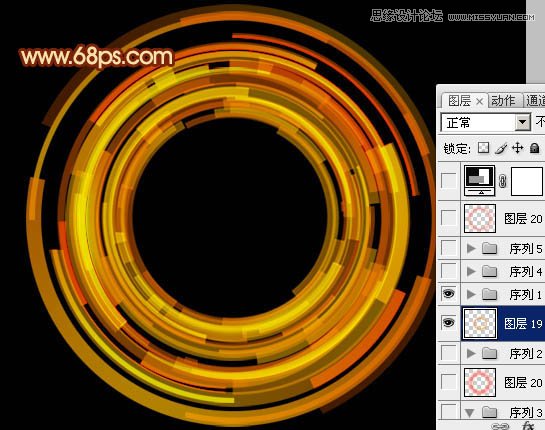Select the 序列 3 group name
The image size is (545, 430).
(526, 413)
